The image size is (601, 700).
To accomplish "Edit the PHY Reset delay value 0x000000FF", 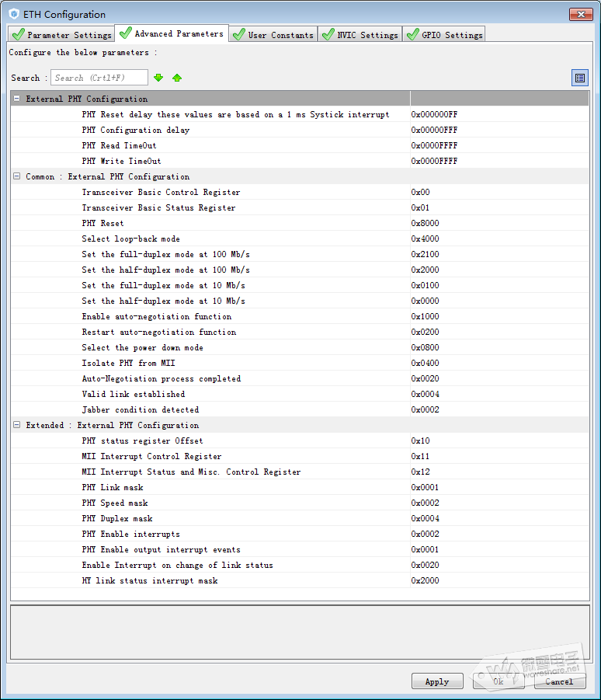I will (x=497, y=114).
